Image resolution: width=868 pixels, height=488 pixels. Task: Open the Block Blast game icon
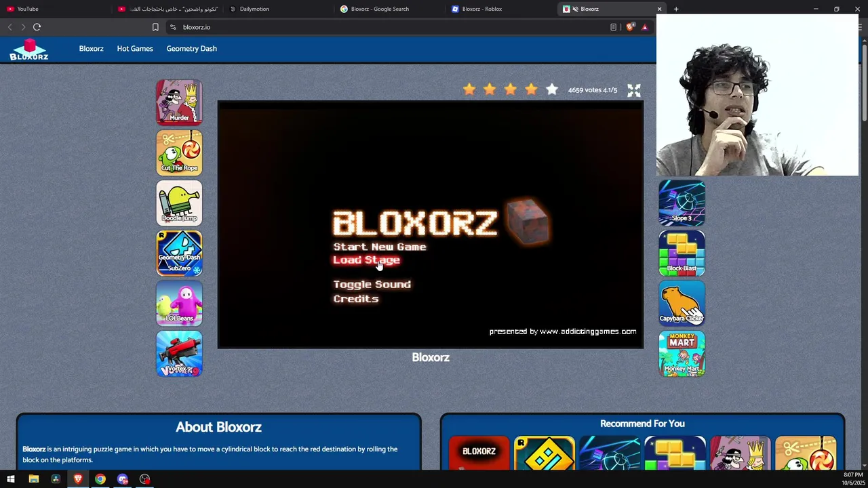682,253
